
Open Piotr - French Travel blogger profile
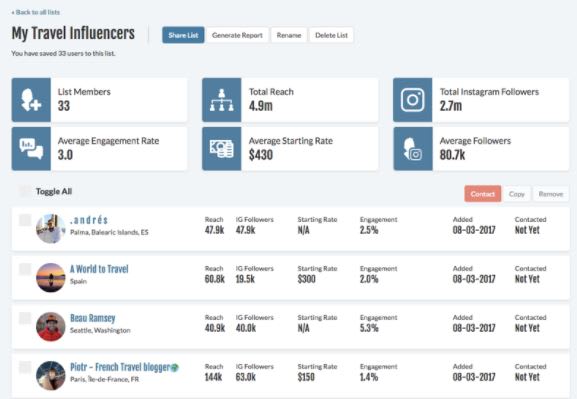coord(120,367)
